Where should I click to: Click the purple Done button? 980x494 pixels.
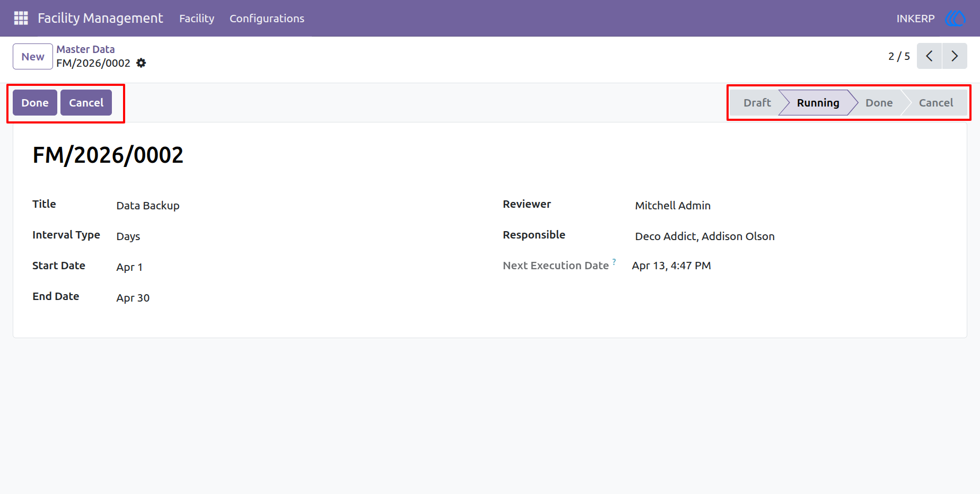(35, 103)
